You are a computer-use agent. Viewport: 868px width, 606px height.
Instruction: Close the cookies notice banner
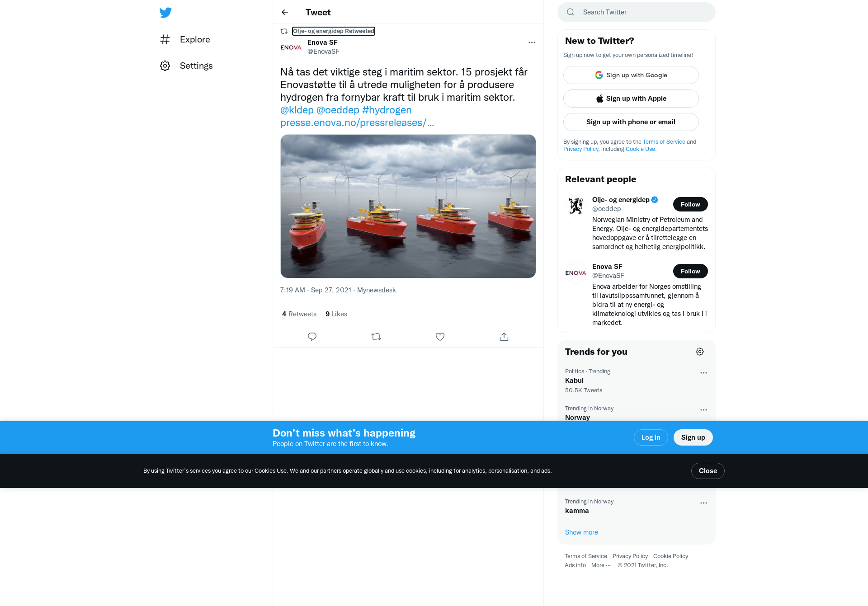pyautogui.click(x=708, y=471)
